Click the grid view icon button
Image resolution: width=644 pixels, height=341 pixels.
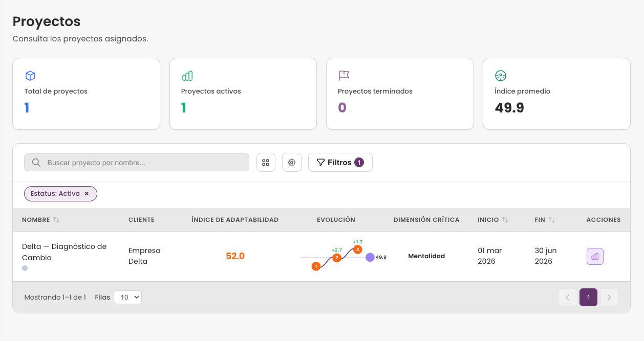(x=266, y=163)
